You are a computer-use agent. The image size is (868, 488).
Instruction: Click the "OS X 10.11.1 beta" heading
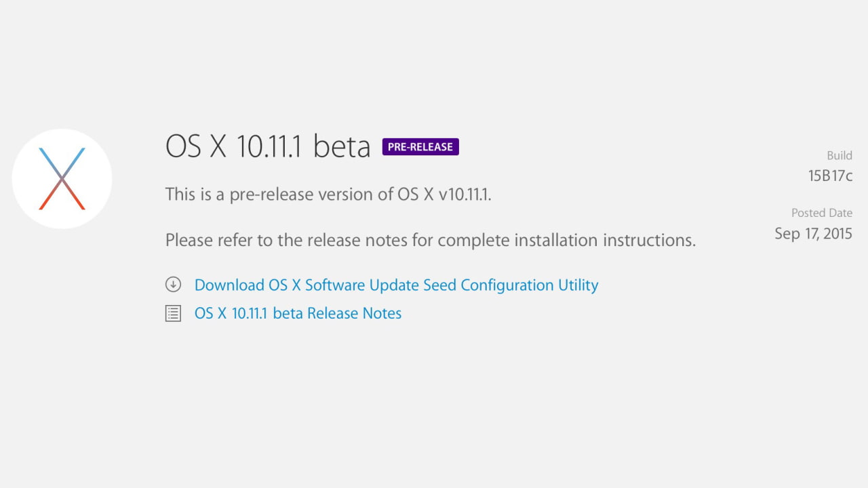(x=268, y=146)
